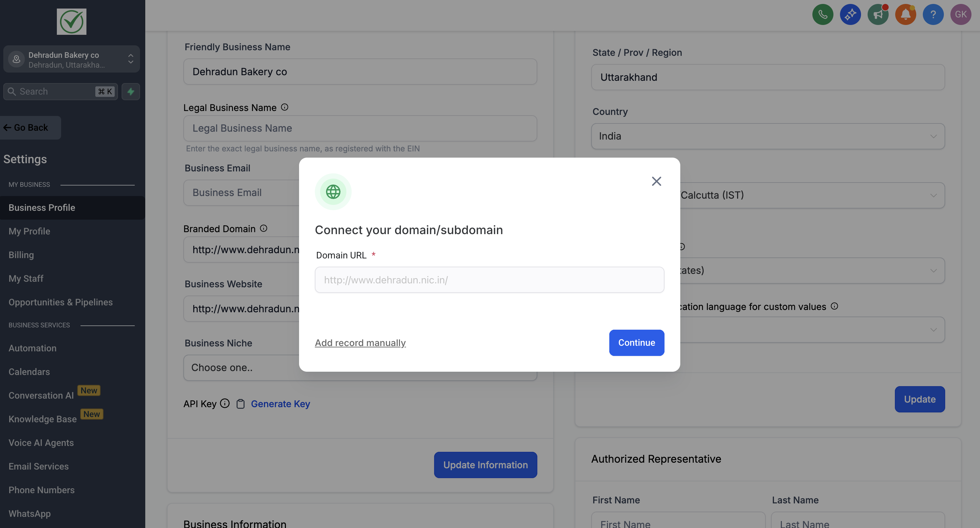
Task: Click the Add record manually link
Action: 360,343
